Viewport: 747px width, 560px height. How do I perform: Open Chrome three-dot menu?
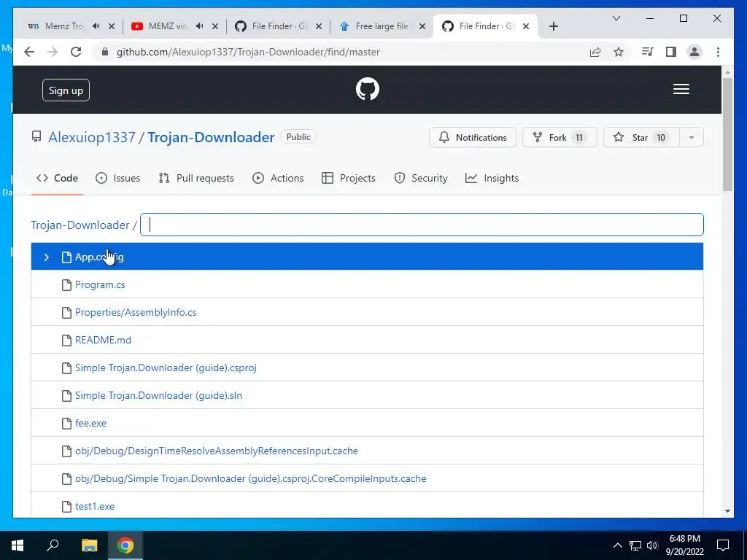718,52
